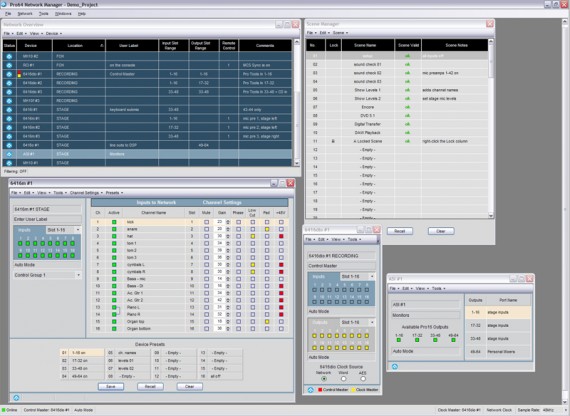Open the Control Group 1 dropdown
This screenshot has height=416, width=570.
click(47, 275)
